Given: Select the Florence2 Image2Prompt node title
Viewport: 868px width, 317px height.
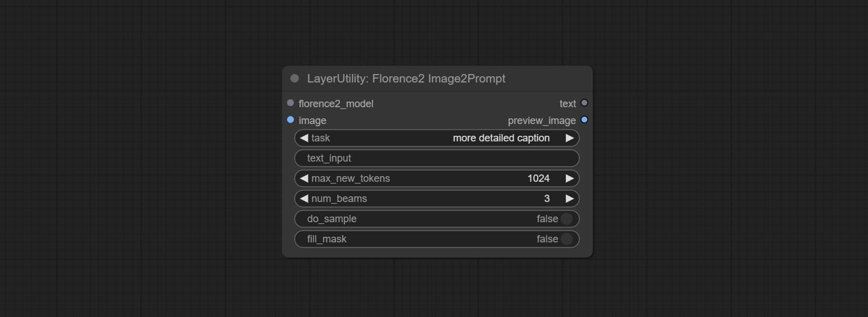Looking at the screenshot, I should click(406, 79).
